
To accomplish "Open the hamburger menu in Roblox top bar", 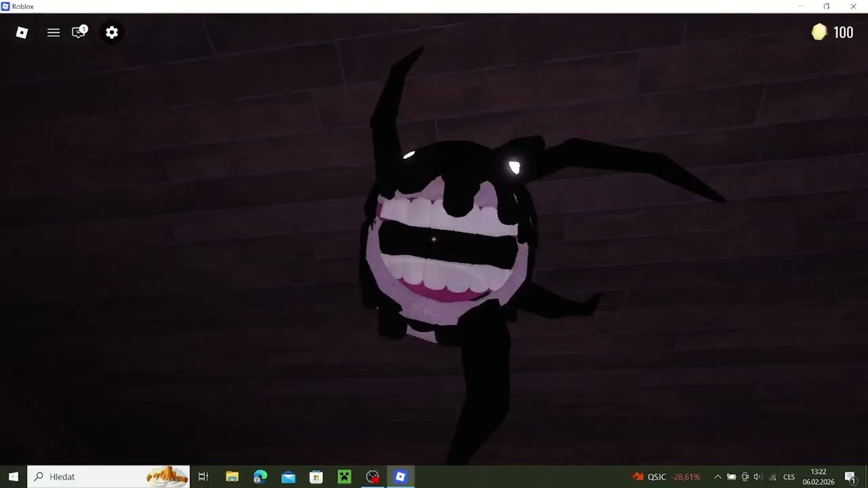I will click(54, 33).
